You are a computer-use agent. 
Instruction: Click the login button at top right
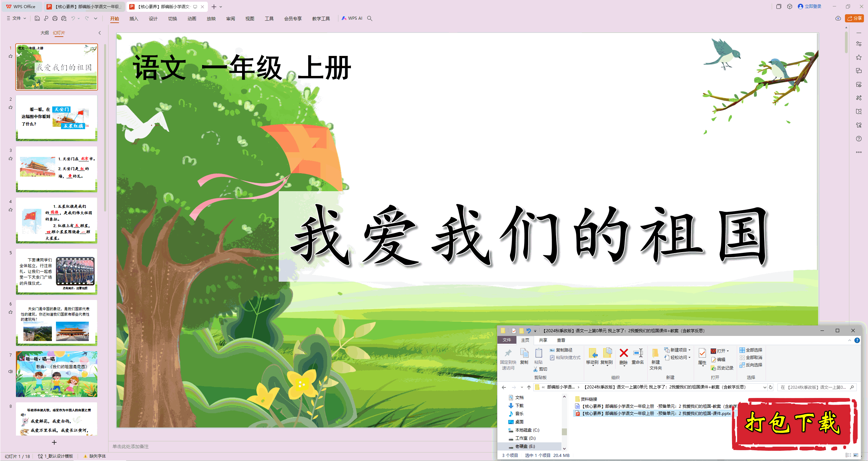pos(810,6)
